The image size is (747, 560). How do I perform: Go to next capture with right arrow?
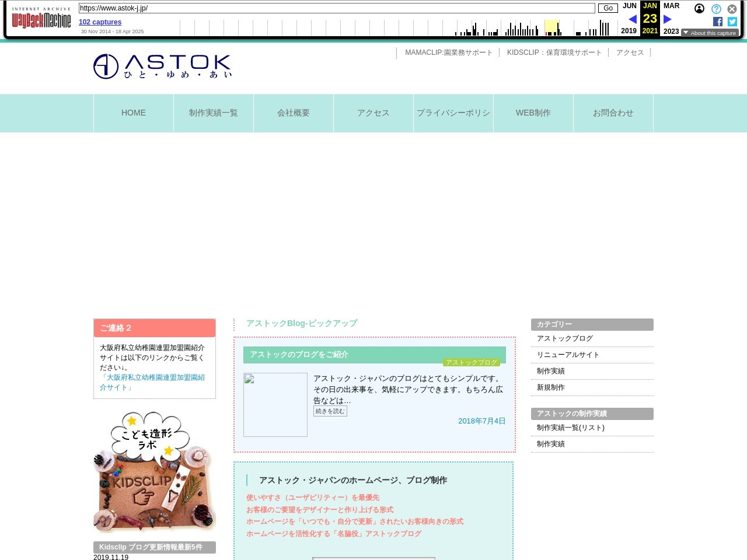pyautogui.click(x=668, y=19)
